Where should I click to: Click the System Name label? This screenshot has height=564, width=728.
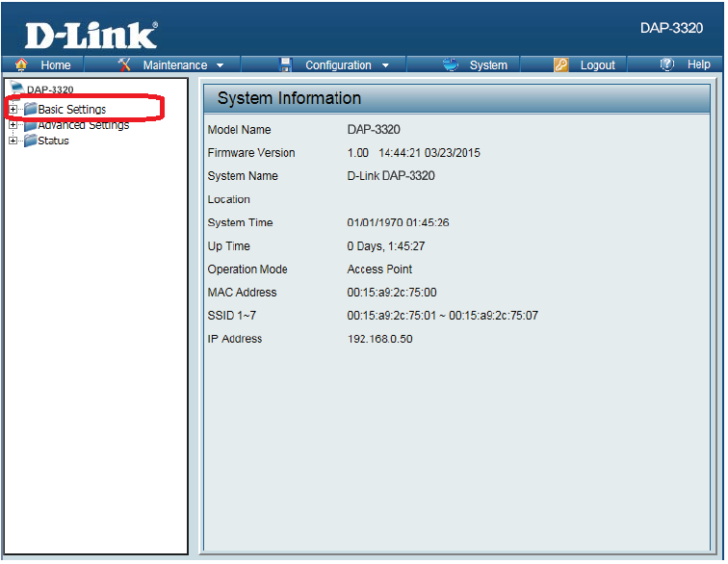(x=243, y=176)
